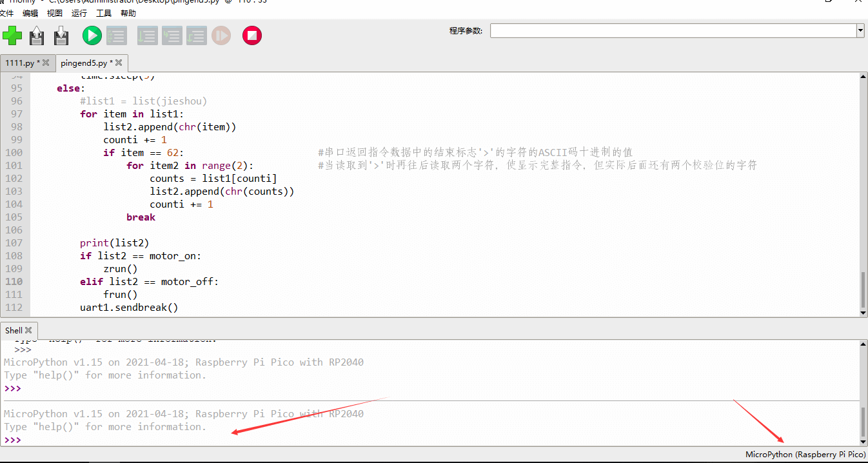Screen dimensions: 868x463
Task: Close the pingend5.py tab using its X
Action: 119,63
